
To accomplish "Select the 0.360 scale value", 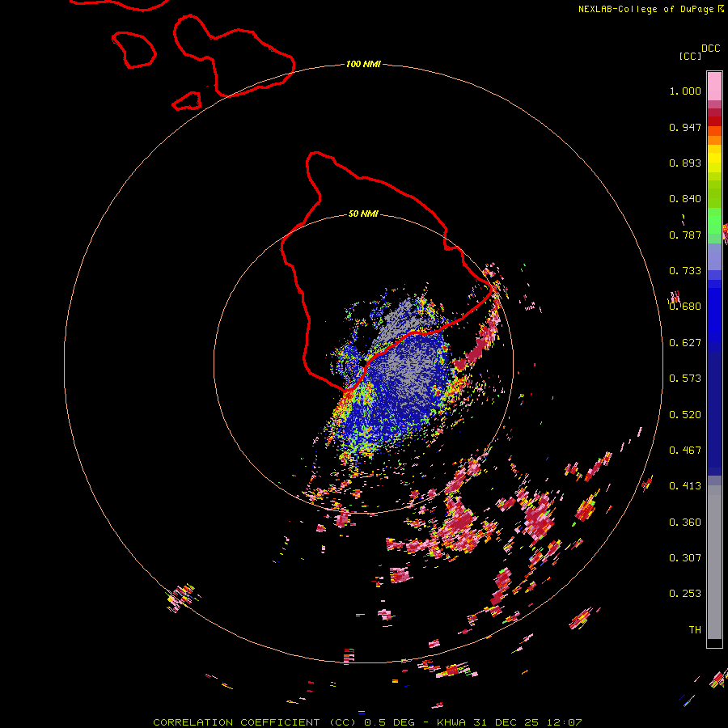I will point(685,523).
